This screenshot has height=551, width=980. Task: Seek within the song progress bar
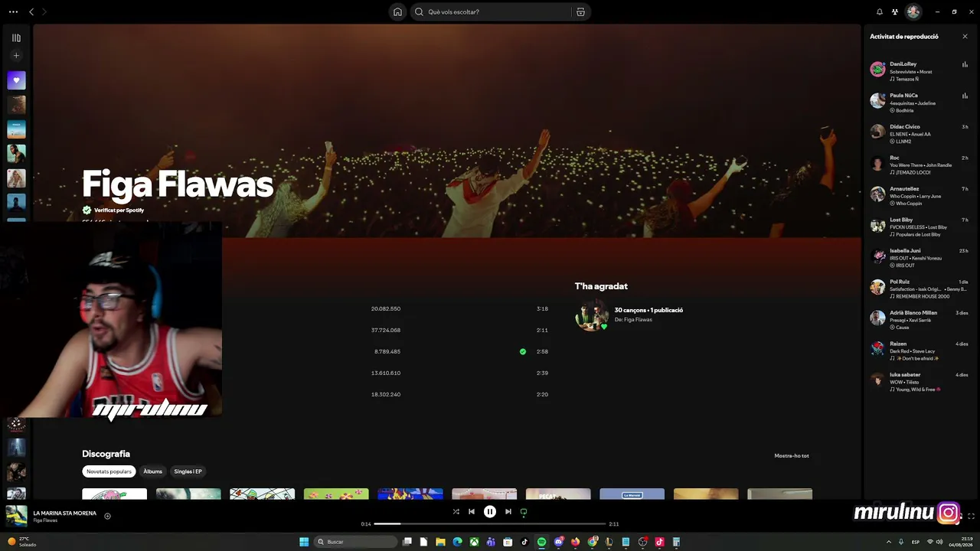490,524
